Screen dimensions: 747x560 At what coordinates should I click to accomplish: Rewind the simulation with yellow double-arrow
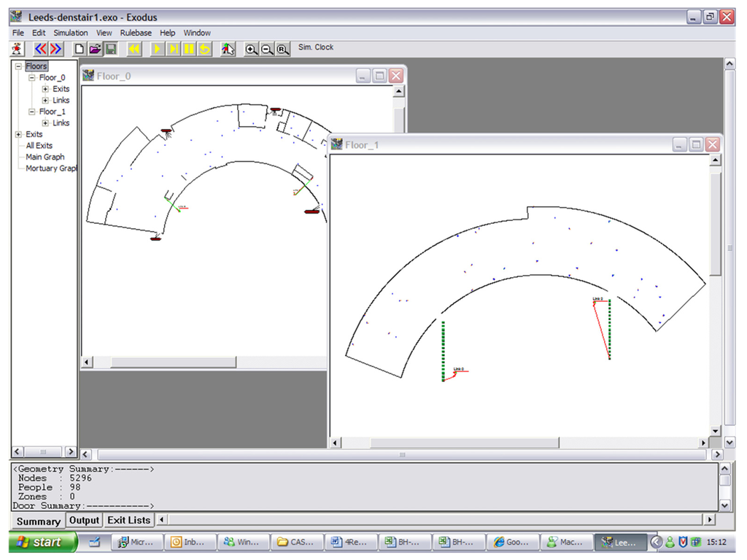pyautogui.click(x=134, y=49)
